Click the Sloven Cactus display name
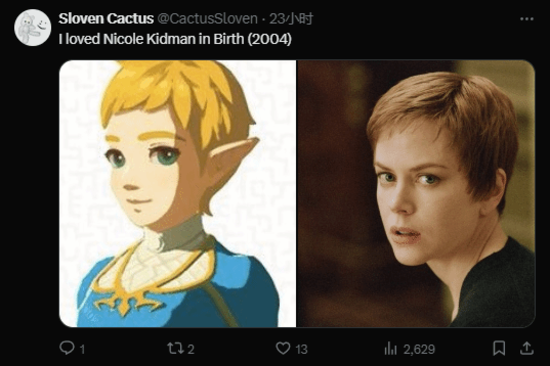This screenshot has width=550, height=366. tap(106, 18)
